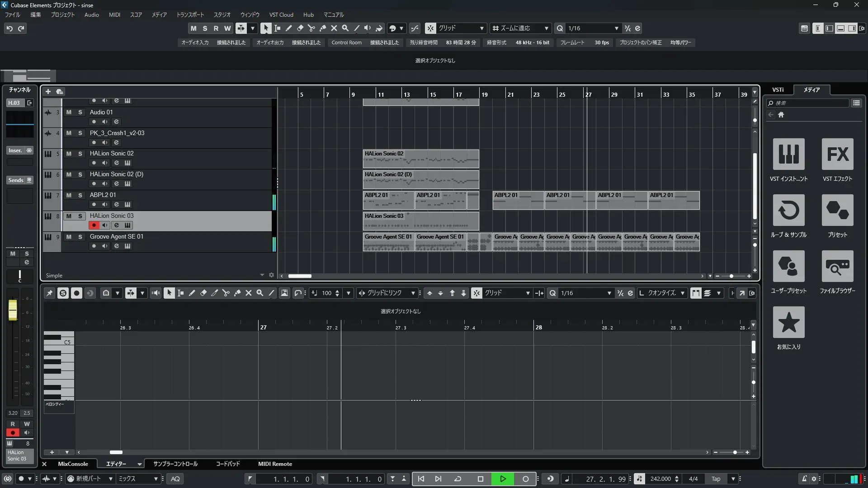Expand the グリッド snap type dropdown
This screenshot has width=868, height=488.
coord(481,28)
